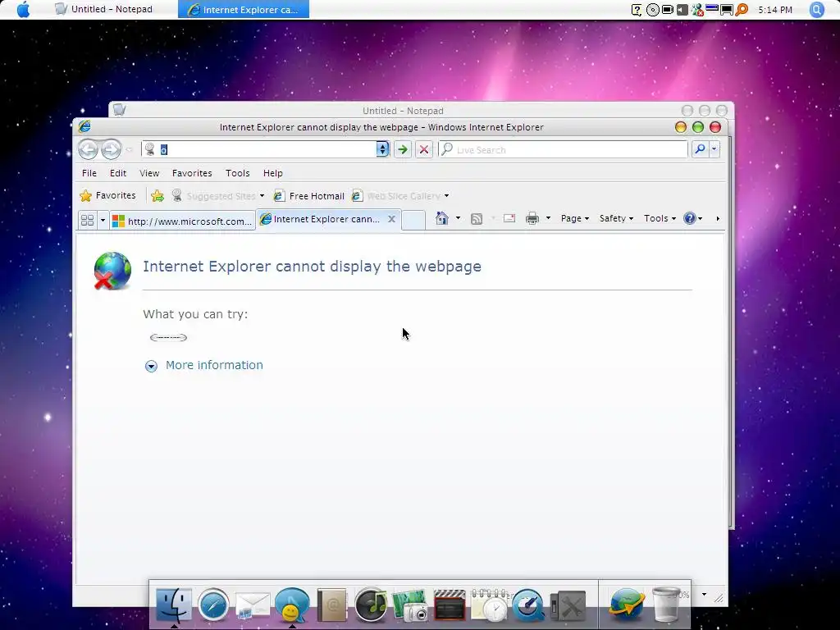This screenshot has width=840, height=630.
Task: Click the red Stop loading button
Action: click(x=424, y=149)
